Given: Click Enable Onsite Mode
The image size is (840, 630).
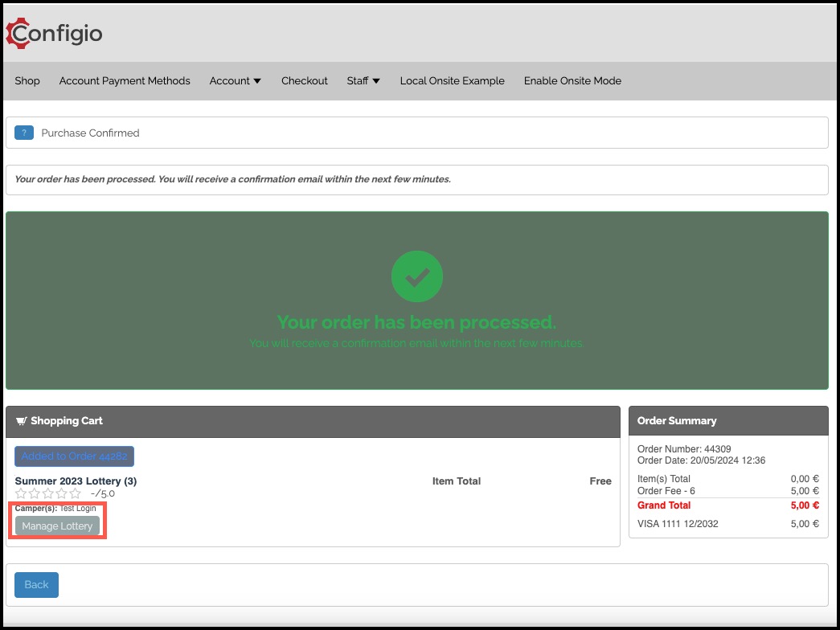Looking at the screenshot, I should [572, 81].
